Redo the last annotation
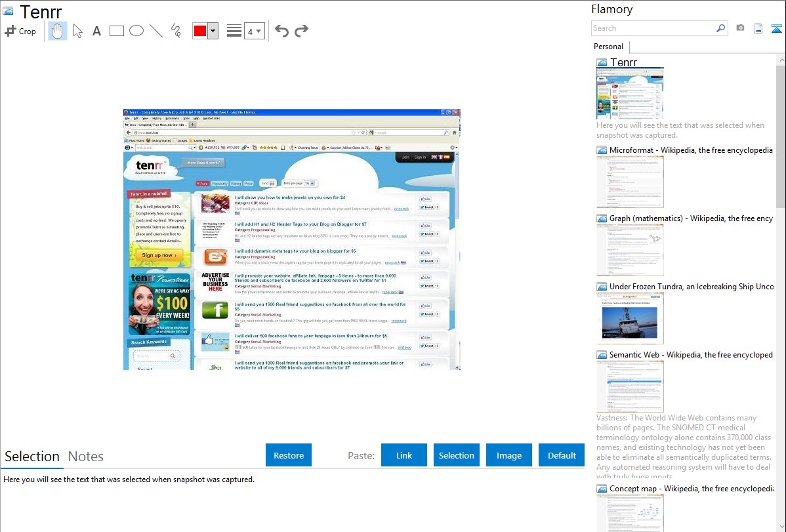This screenshot has height=532, width=786. coord(301,31)
